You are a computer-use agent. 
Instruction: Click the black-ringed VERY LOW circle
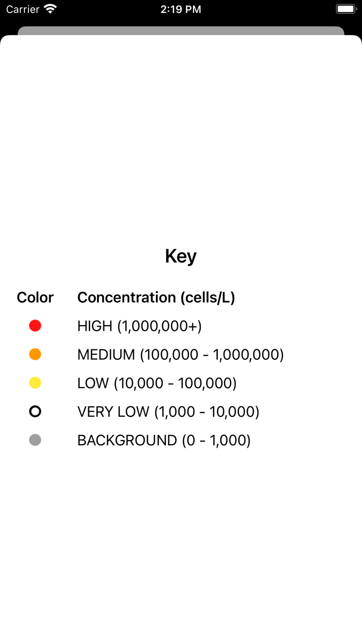pos(35,412)
